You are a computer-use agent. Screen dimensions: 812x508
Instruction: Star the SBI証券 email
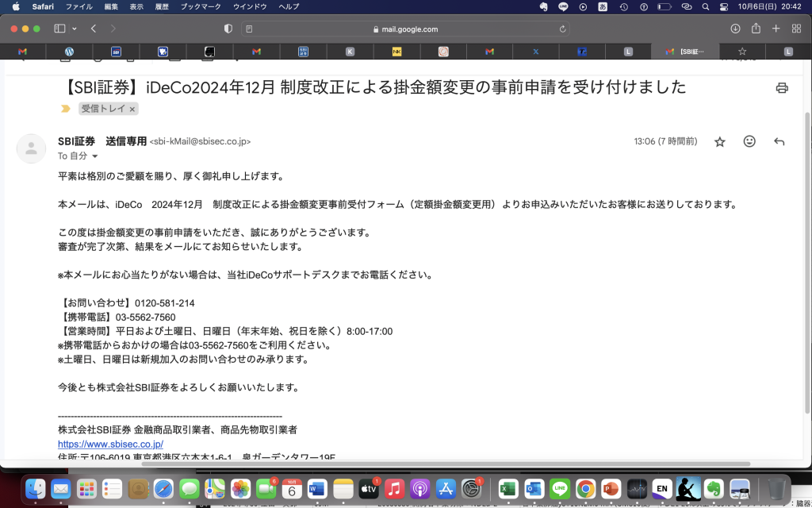[719, 141]
